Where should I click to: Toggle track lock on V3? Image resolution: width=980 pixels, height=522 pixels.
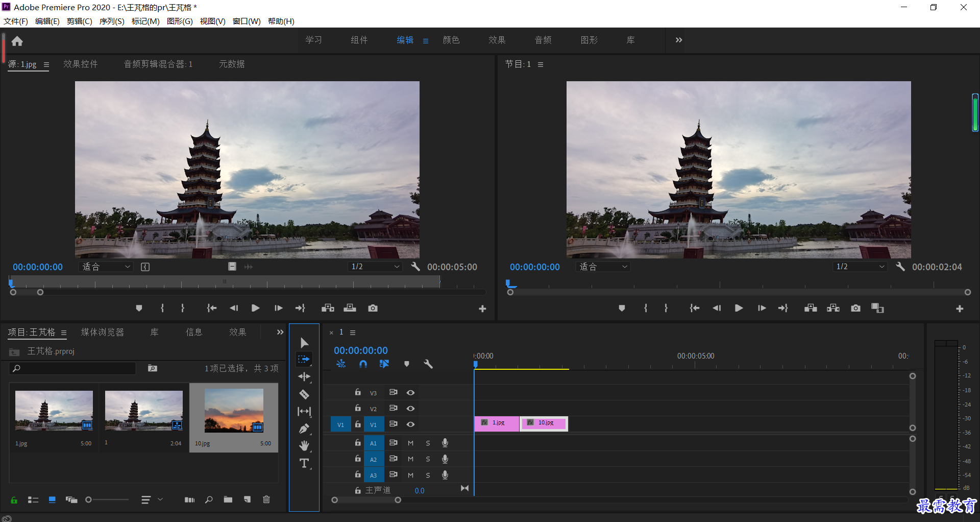[x=358, y=392]
